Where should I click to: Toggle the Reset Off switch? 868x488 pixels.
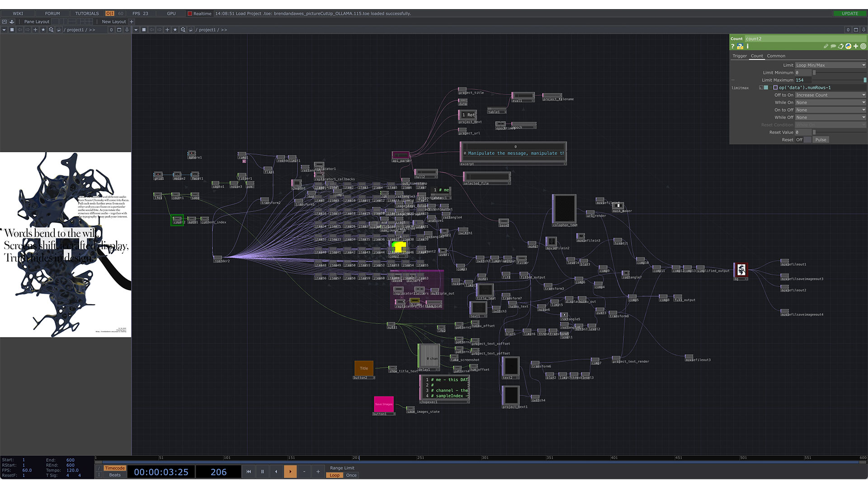(x=803, y=140)
